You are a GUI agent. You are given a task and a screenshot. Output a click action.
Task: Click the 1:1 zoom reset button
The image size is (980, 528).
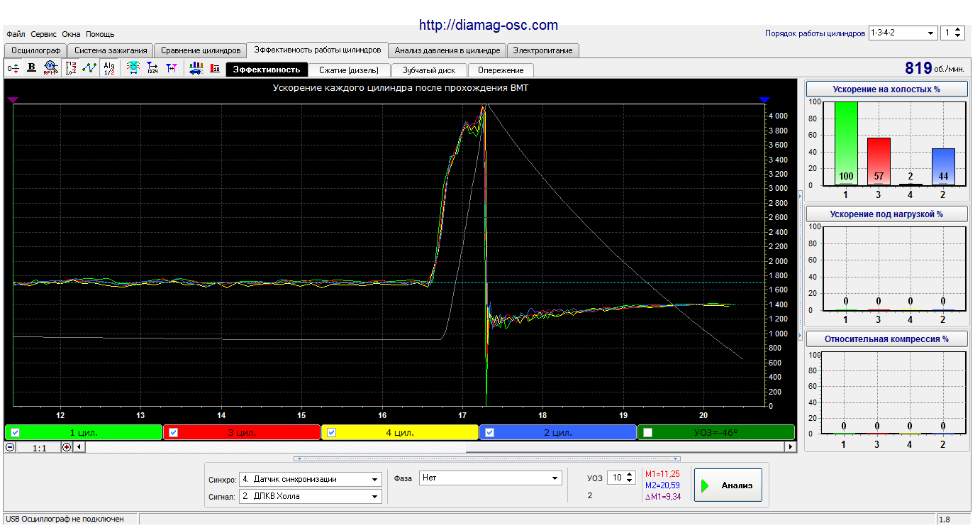click(38, 447)
